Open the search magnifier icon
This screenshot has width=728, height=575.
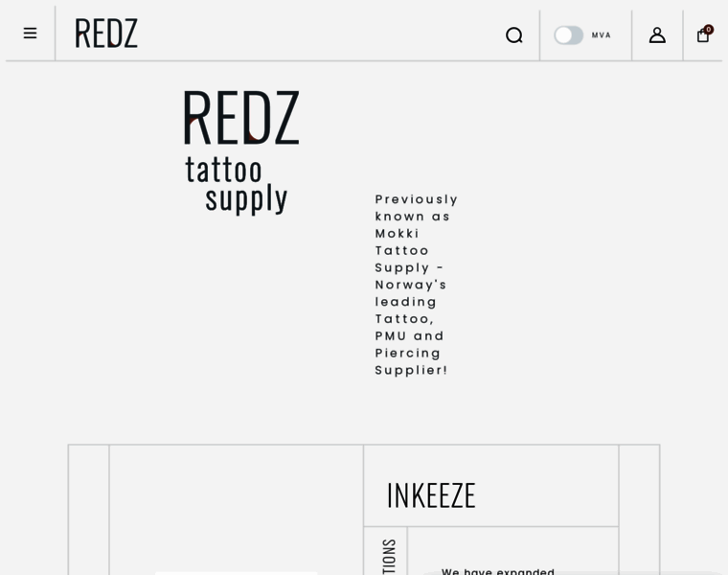[514, 35]
